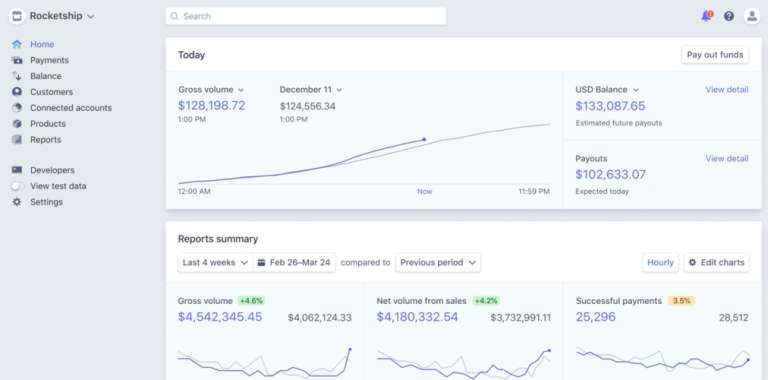The image size is (768, 380).
Task: Click the $4,542,345.45 gross volume total
Action: click(220, 317)
